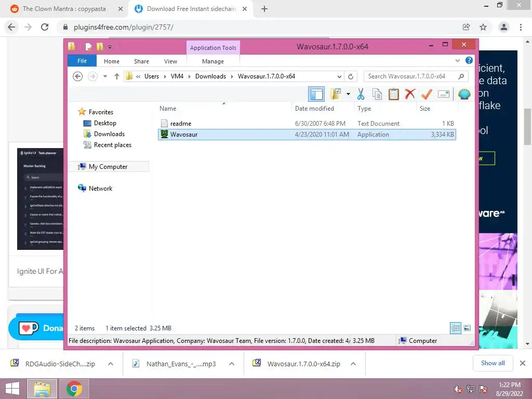Open the RDGAudio-SideCh zip download options arrow
This screenshot has width=532, height=399.
[111, 364]
